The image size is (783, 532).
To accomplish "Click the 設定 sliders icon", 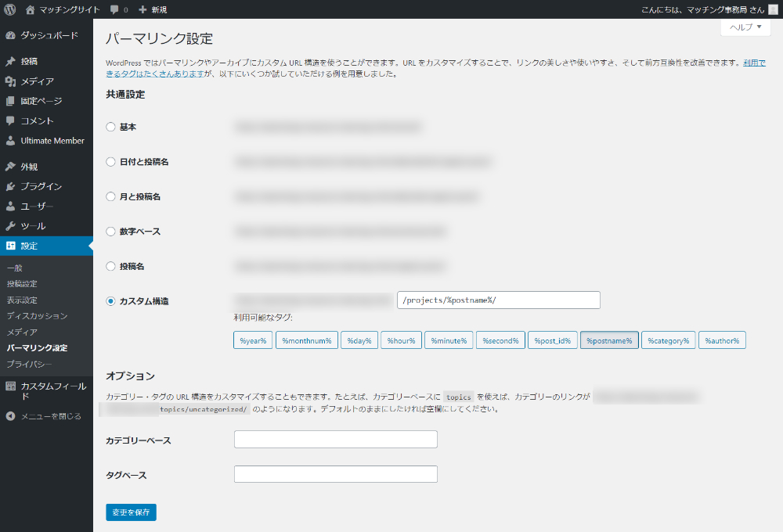I will point(10,246).
